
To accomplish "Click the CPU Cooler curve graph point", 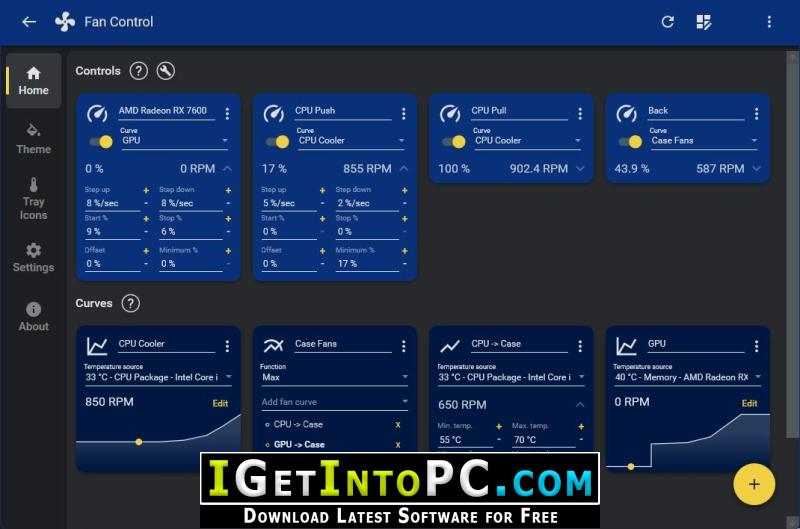I will 139,442.
